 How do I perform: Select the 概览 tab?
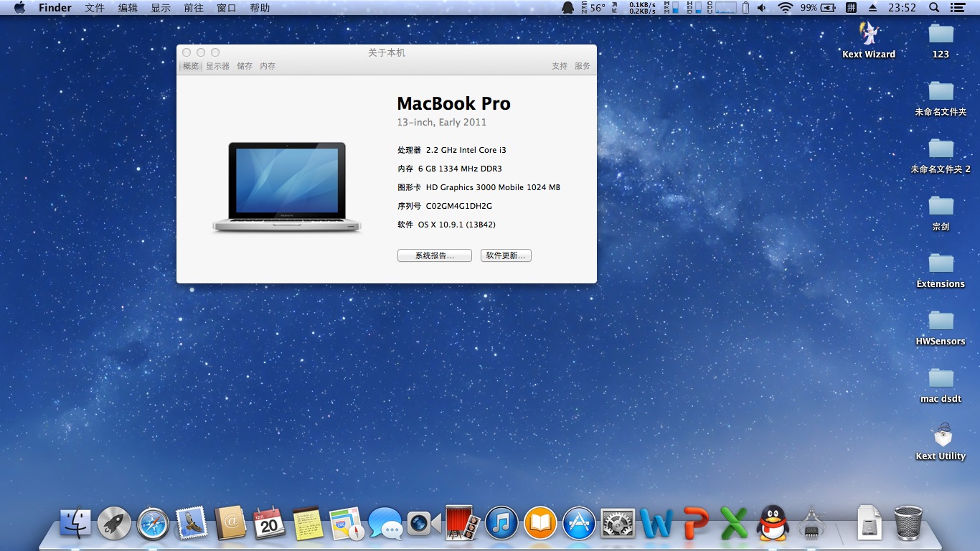click(x=190, y=66)
